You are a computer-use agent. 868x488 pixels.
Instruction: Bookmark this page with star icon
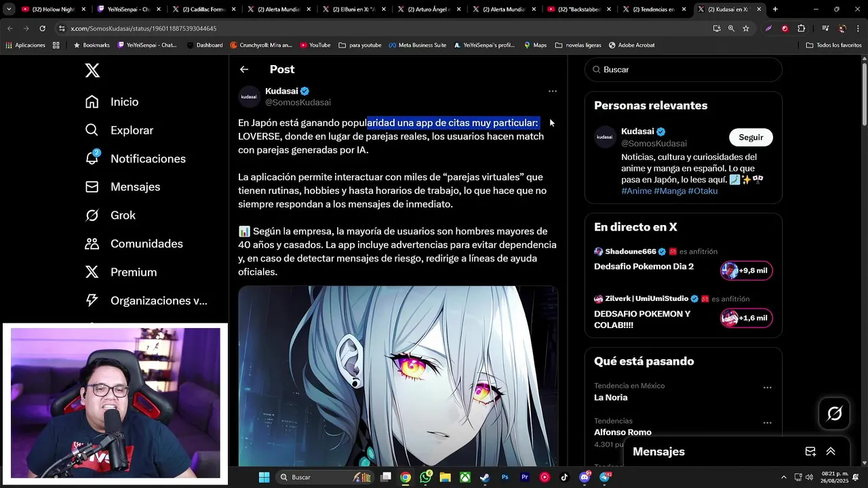(x=746, y=28)
